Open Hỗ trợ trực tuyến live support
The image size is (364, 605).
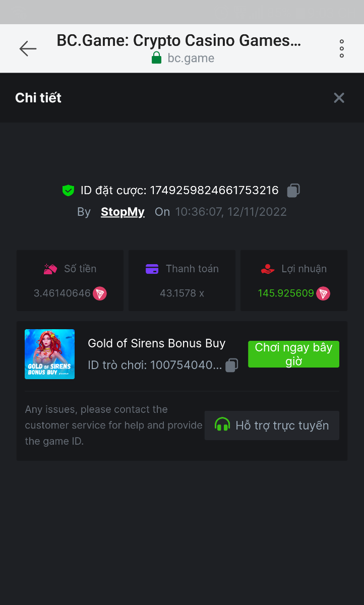coord(272,426)
